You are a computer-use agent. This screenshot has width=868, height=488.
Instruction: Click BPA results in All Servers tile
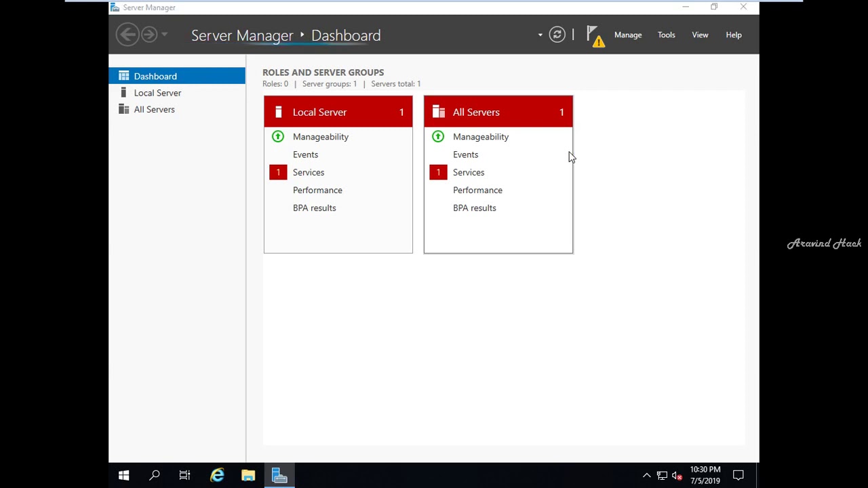(x=475, y=208)
